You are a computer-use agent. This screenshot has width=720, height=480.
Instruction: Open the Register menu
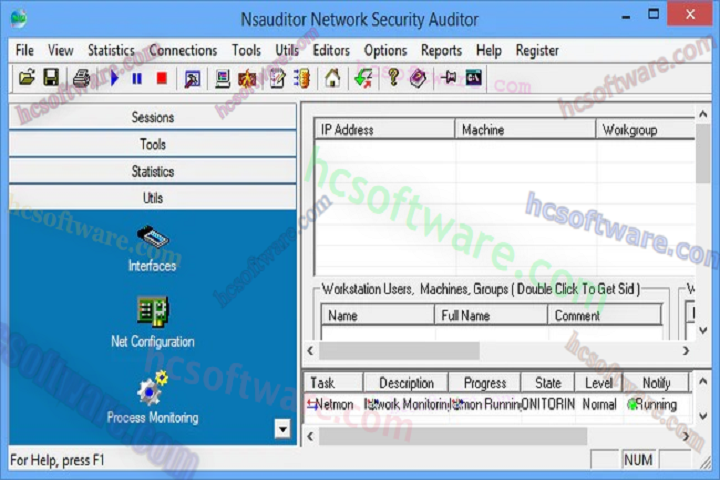(x=537, y=50)
